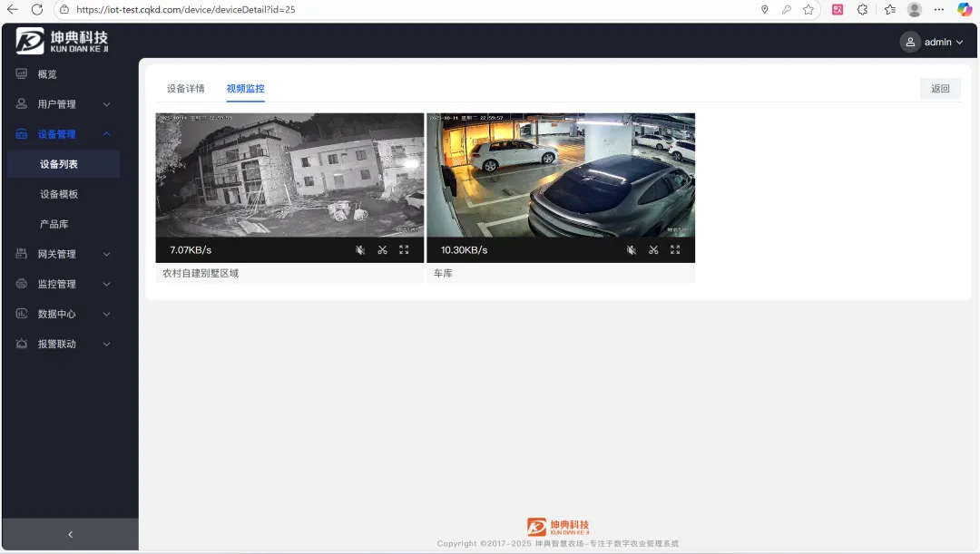
Task: Open the admin account dropdown
Action: [x=932, y=42]
